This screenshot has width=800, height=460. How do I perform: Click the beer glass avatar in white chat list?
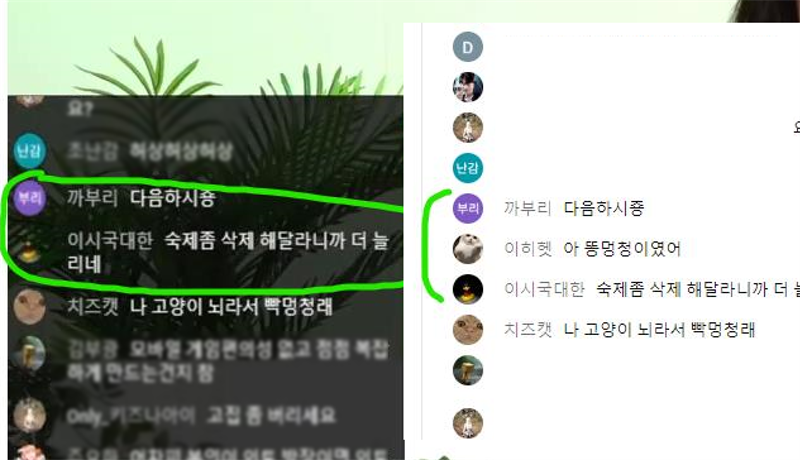click(x=468, y=370)
